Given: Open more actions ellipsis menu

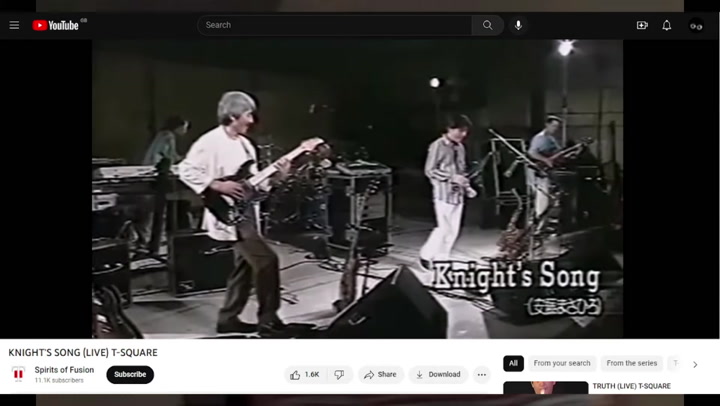Looking at the screenshot, I should pos(481,375).
